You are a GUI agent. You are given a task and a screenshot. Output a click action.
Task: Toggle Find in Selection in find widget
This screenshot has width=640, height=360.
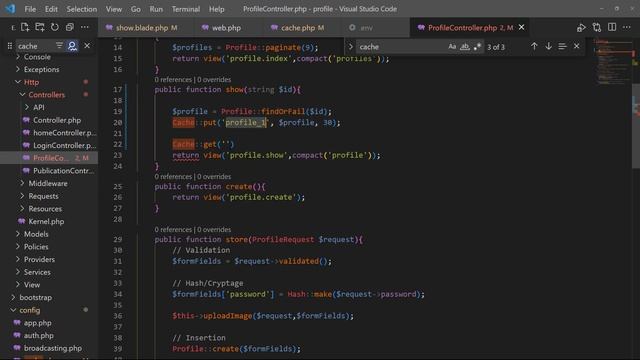tap(562, 47)
